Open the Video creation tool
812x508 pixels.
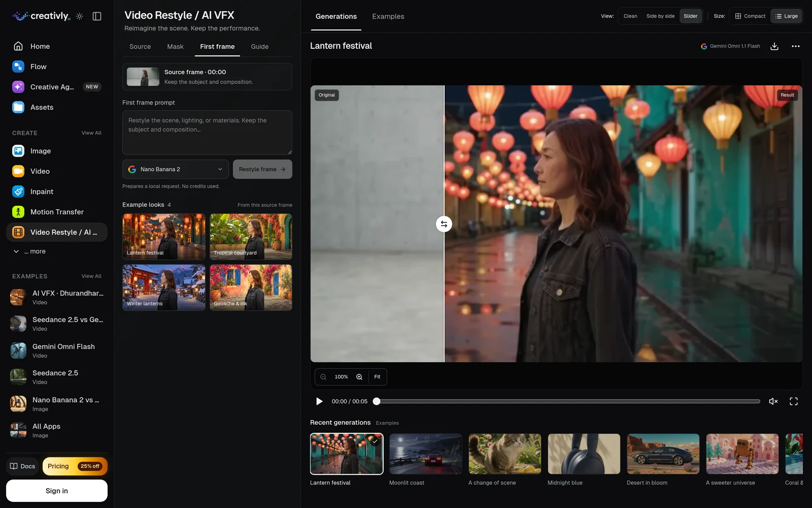pos(57,171)
